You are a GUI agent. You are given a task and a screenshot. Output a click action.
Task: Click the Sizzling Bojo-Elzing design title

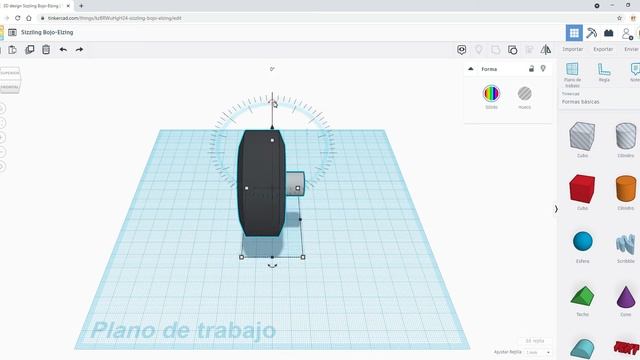tap(47, 32)
